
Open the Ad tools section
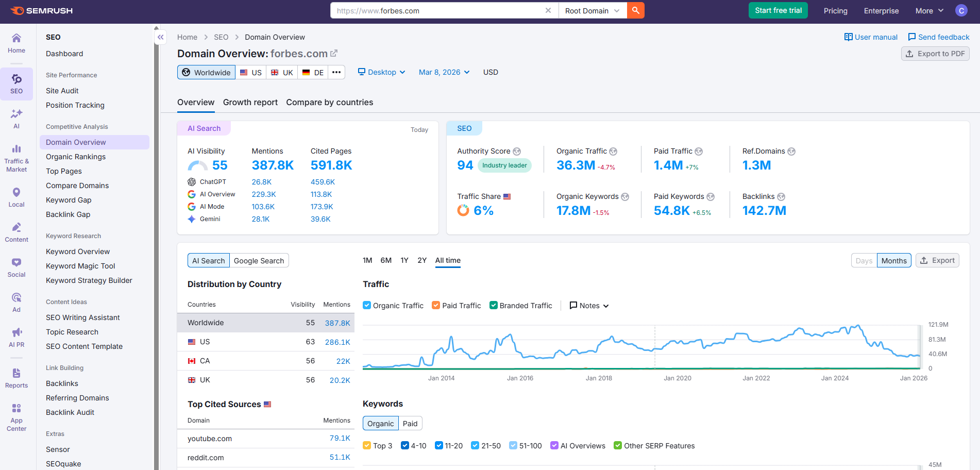(x=16, y=301)
